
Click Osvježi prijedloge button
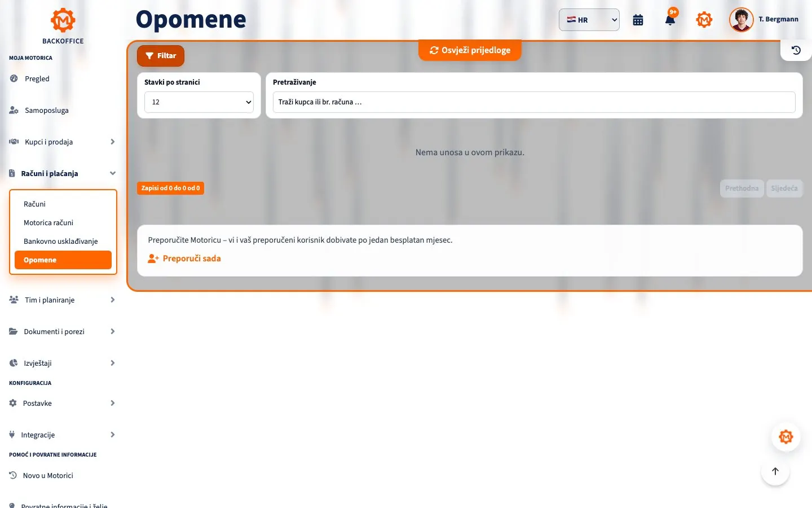[x=470, y=50]
